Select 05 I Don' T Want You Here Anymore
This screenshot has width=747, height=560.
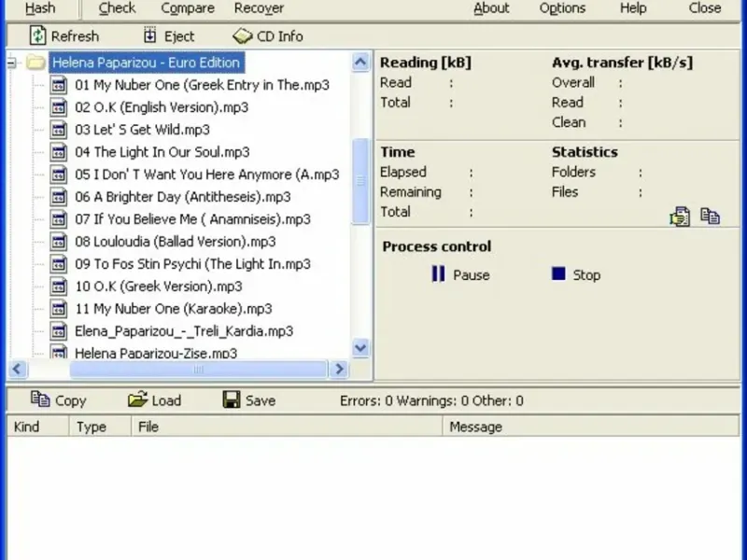(x=206, y=175)
